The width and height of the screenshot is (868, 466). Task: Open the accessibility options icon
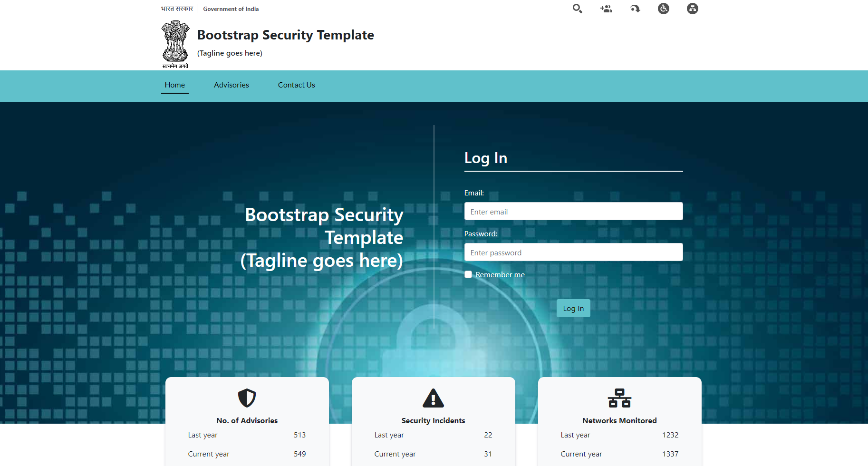[x=663, y=9]
